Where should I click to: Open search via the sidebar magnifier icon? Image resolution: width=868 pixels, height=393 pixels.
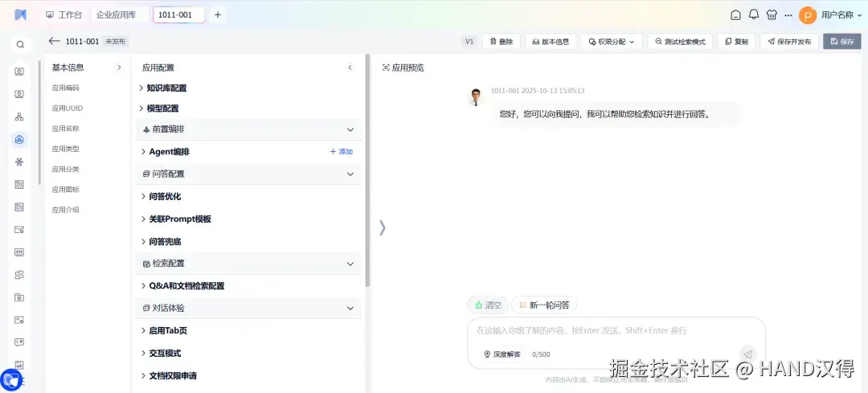20,45
